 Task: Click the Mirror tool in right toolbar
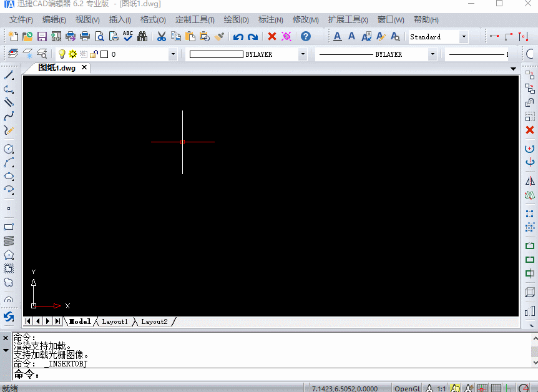tap(530, 181)
